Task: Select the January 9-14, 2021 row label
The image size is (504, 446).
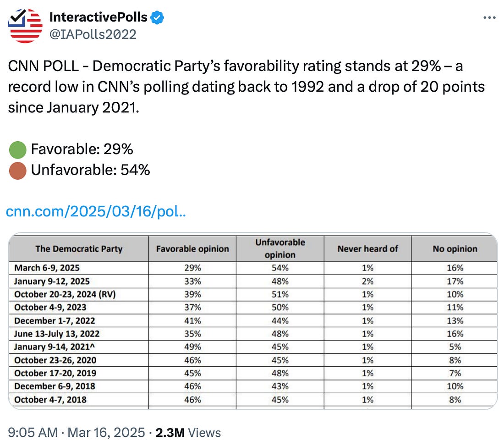Action: (x=56, y=347)
